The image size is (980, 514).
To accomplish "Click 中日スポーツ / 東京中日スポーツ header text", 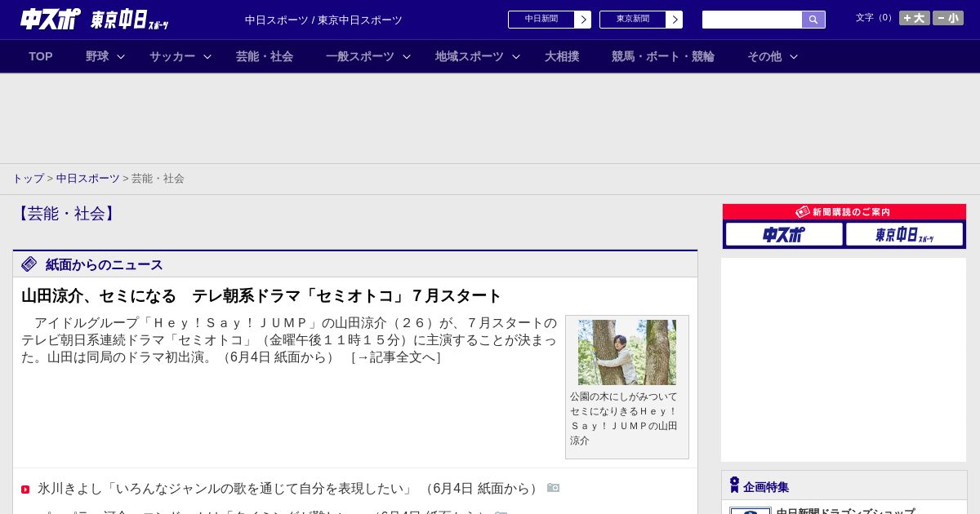I will point(323,20).
